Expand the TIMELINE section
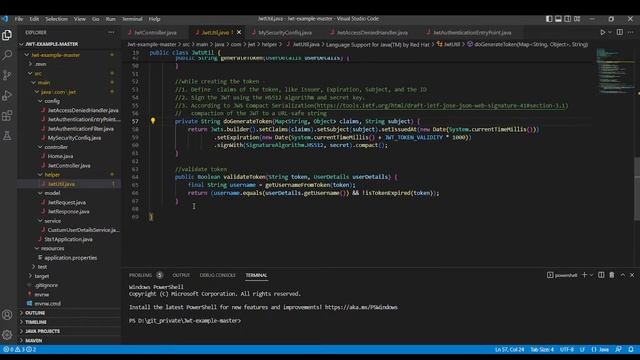The height and width of the screenshot is (360, 640). pyautogui.click(x=36, y=322)
